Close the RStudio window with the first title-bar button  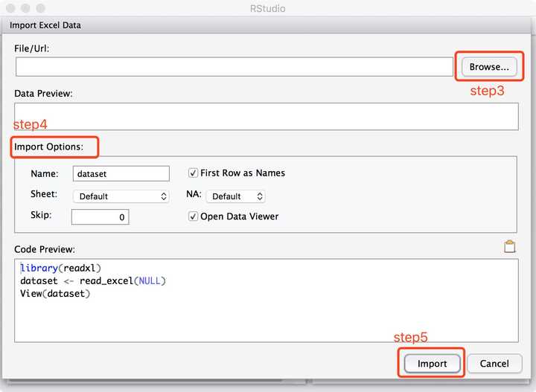coord(10,8)
